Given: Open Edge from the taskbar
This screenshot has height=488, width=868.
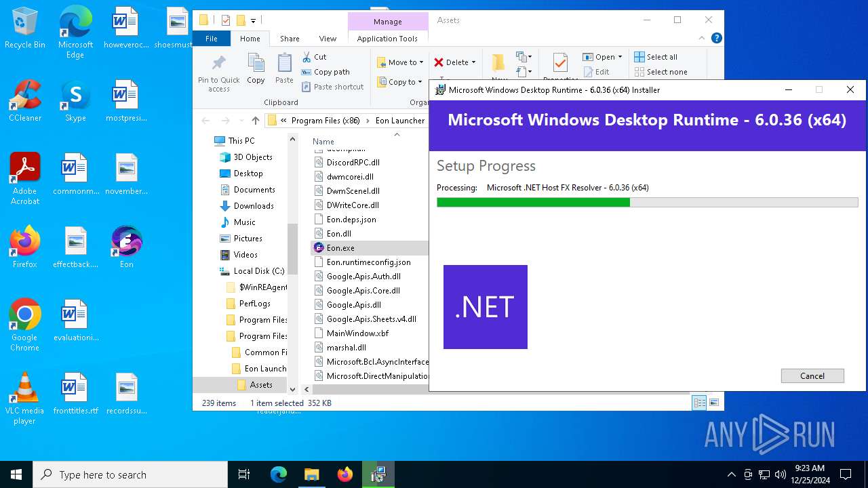Looking at the screenshot, I should click(x=279, y=474).
